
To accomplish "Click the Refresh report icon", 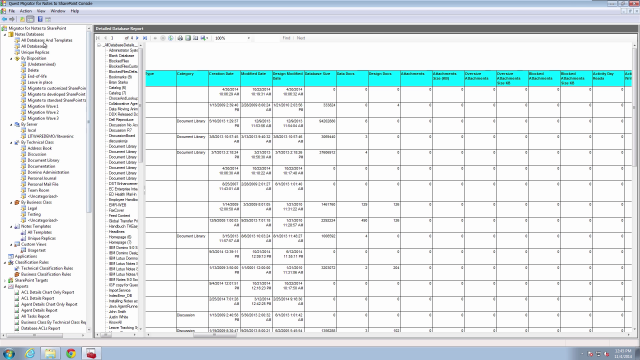I will click(171, 38).
